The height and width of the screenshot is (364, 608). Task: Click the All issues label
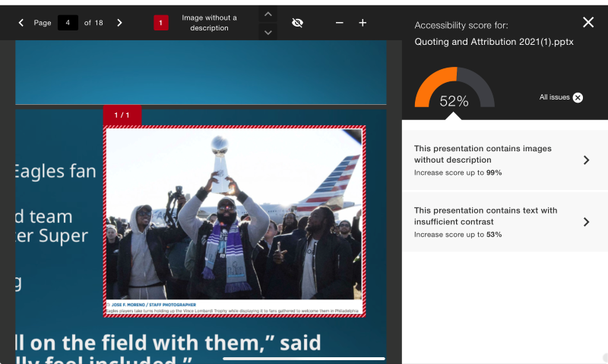pyautogui.click(x=554, y=97)
